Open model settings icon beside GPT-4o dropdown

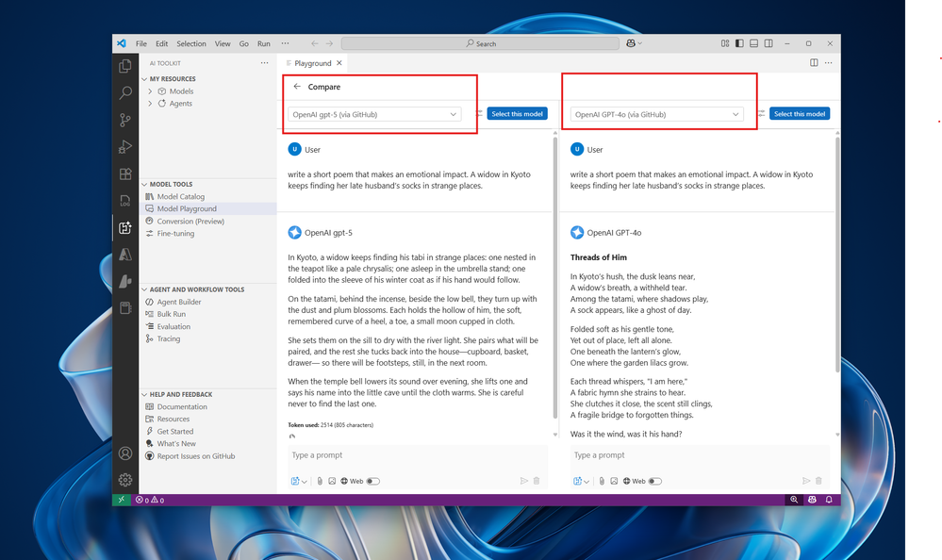point(761,113)
